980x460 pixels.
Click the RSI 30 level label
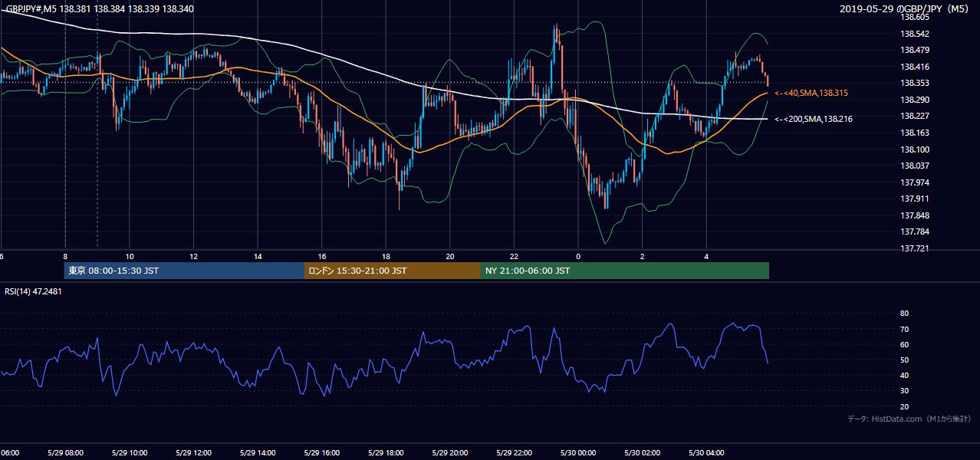tap(904, 390)
